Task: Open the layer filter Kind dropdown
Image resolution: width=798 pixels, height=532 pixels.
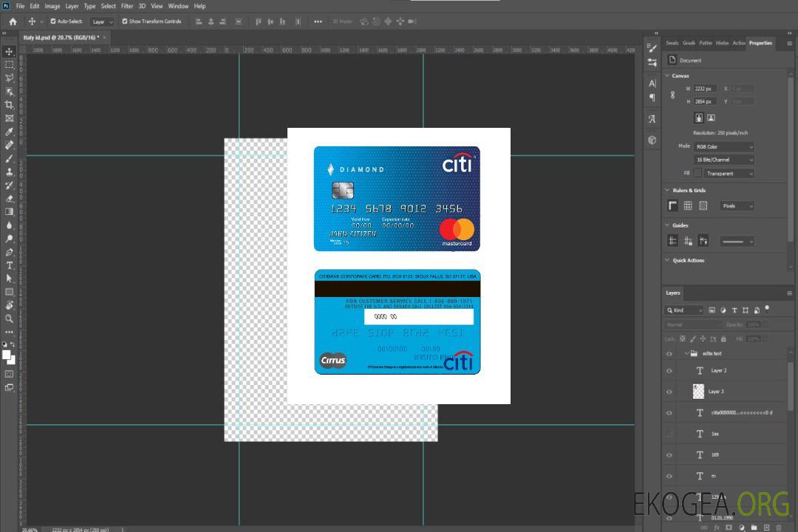Action: coord(684,310)
